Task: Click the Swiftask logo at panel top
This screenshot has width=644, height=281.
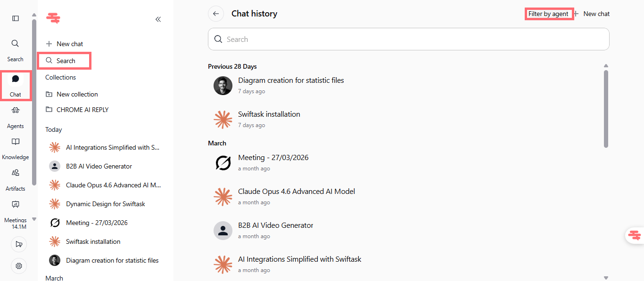Action: pyautogui.click(x=53, y=18)
